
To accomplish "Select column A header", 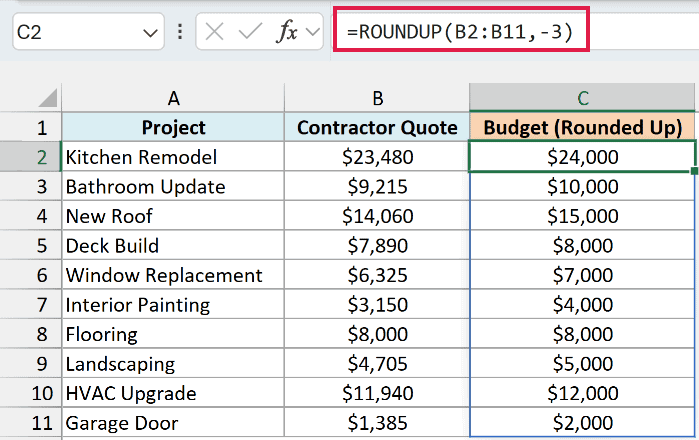I will pos(173,98).
